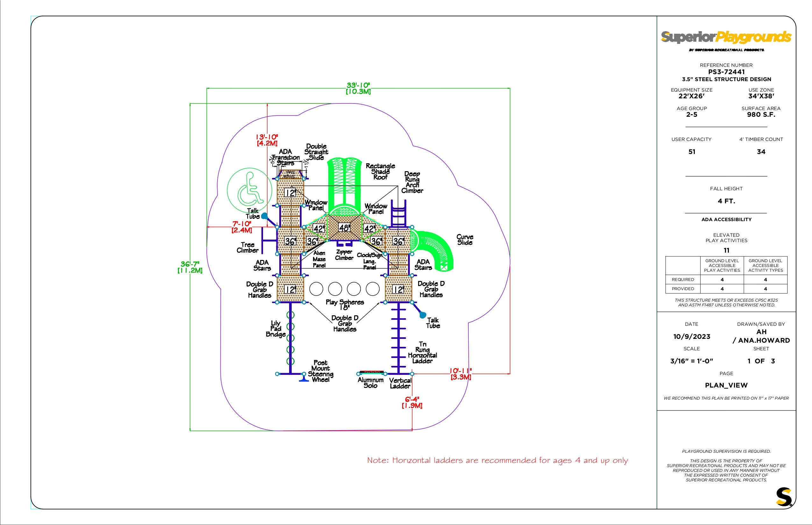Click the first Play Sphere circle
812x525 pixels.
(x=316, y=289)
